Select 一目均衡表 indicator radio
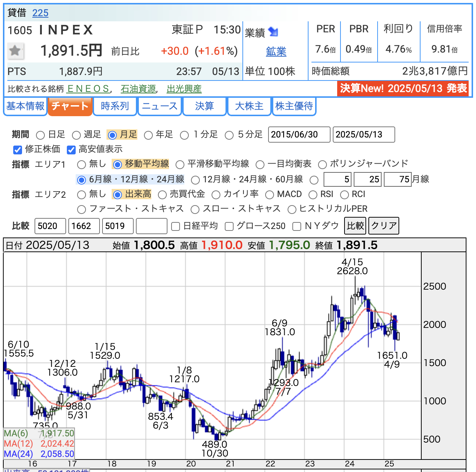Screen dimensions: 476x472 pyautogui.click(x=260, y=165)
